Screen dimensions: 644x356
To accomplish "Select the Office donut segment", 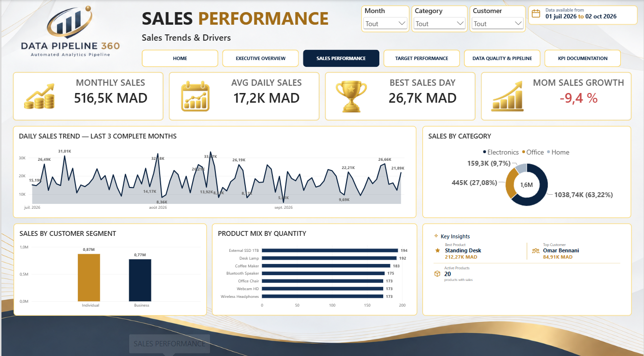I will coord(510,183).
